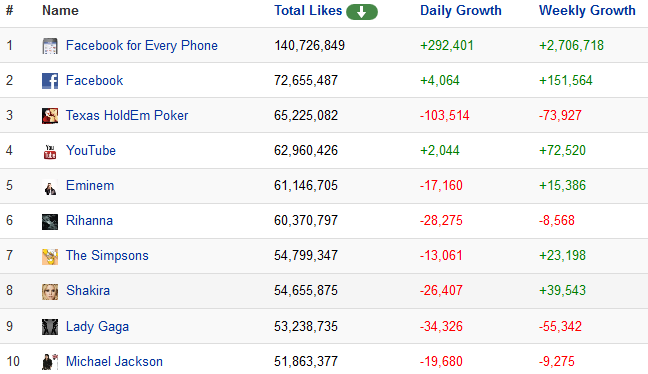Sort table by Weekly Growth column

[x=587, y=10]
